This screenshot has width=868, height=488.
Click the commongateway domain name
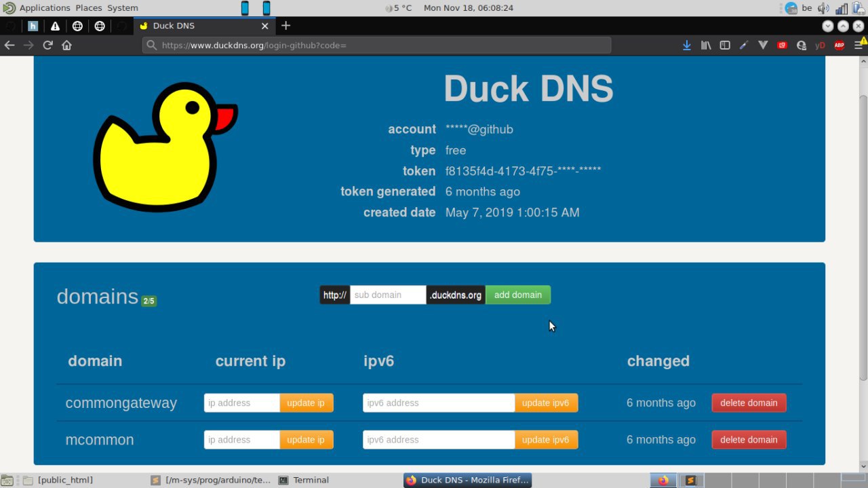[121, 402]
